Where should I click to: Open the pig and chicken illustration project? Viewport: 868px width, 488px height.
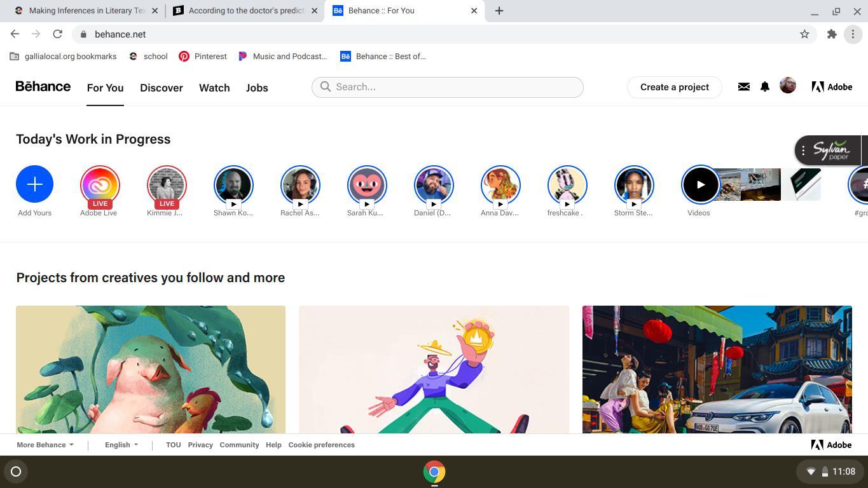151,369
